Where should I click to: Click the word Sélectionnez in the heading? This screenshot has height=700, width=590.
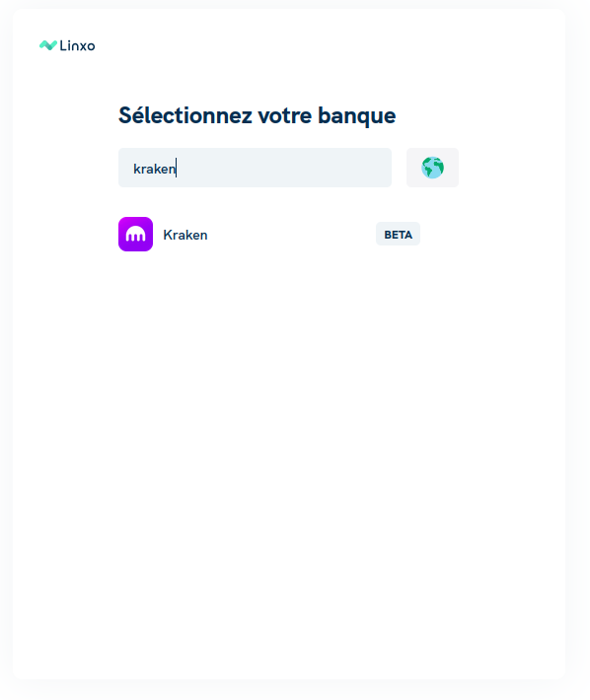click(x=185, y=115)
